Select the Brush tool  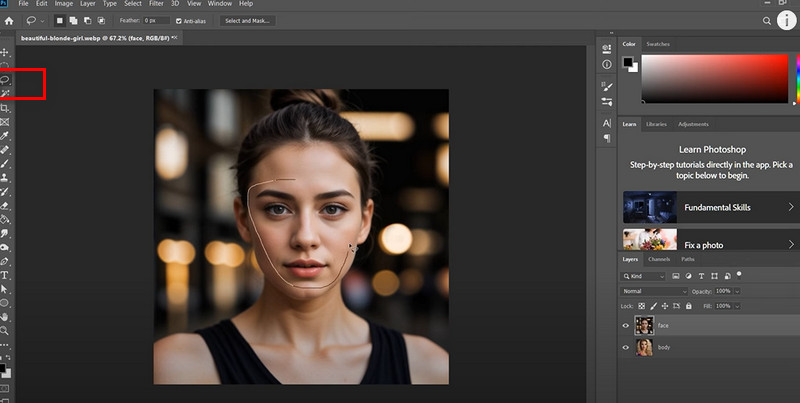pos(5,164)
